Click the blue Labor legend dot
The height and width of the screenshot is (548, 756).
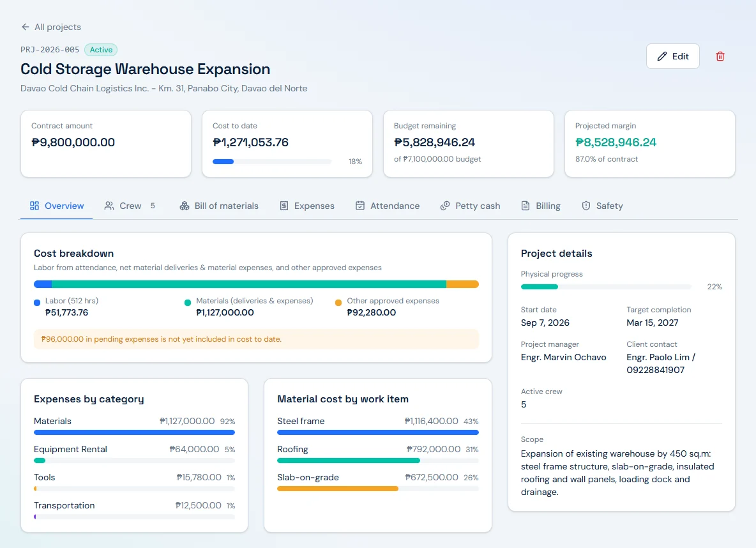[x=37, y=303]
